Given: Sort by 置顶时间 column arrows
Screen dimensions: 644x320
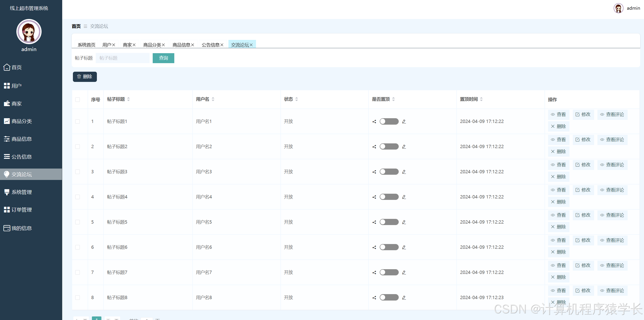Looking at the screenshot, I should (x=481, y=99).
